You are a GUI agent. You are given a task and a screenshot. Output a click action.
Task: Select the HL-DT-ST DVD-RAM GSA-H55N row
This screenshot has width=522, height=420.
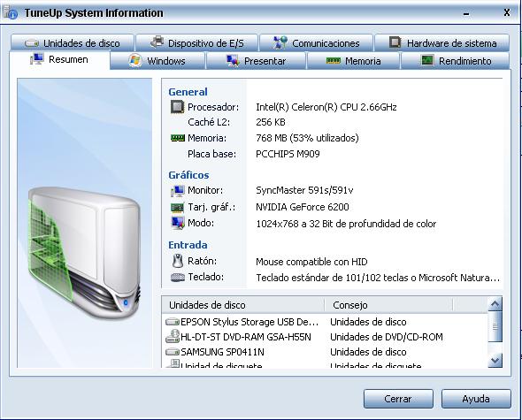coord(325,337)
